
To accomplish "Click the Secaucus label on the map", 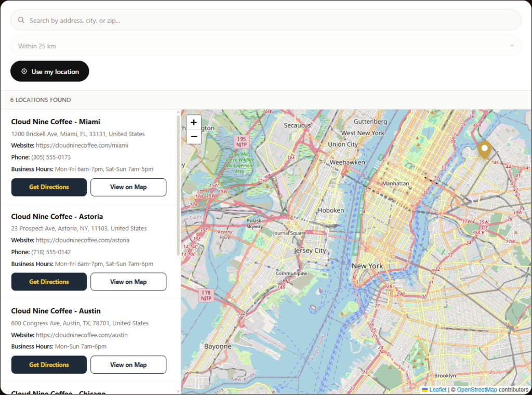I will point(297,125).
